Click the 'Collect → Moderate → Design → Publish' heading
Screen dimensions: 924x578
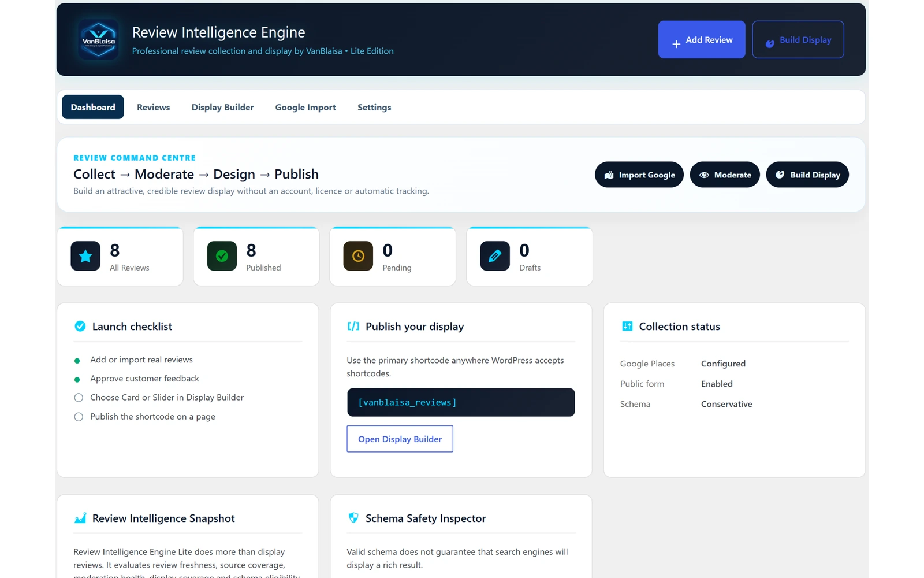(x=196, y=174)
